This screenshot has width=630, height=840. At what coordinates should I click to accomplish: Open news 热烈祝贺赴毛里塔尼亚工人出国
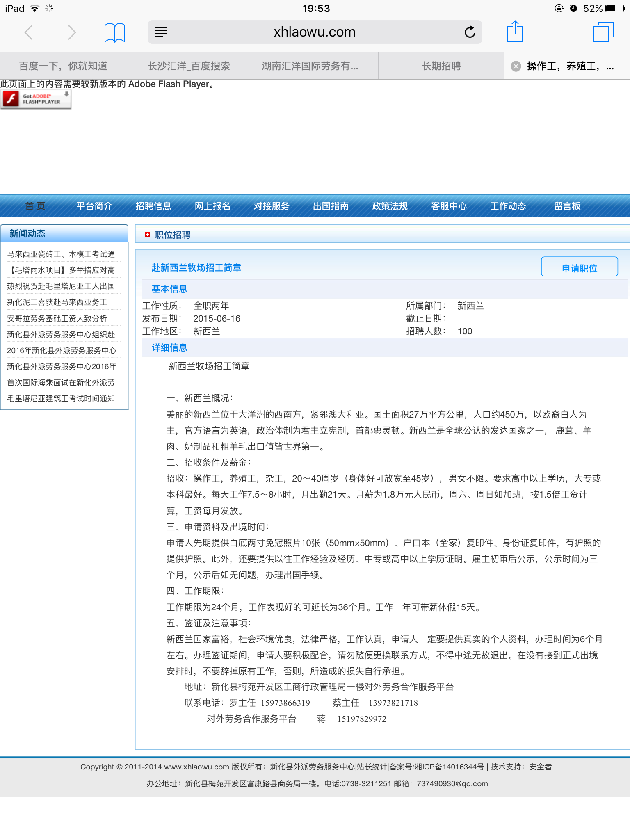coord(61,286)
